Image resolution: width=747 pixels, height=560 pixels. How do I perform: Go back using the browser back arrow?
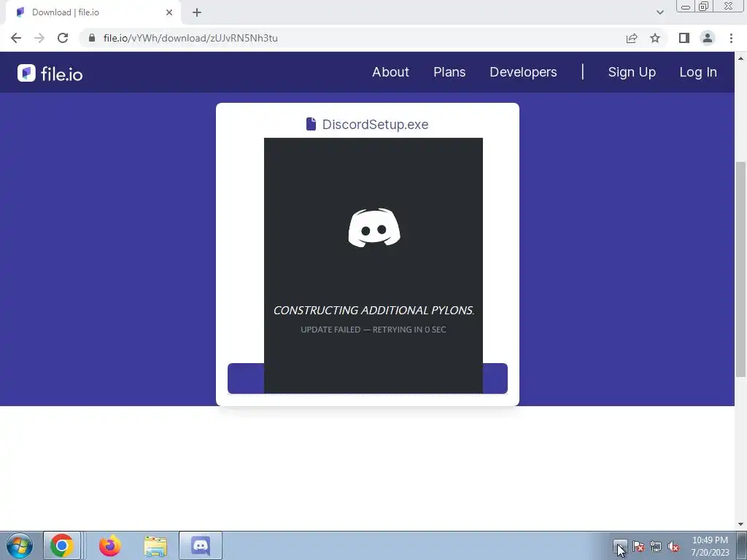click(16, 38)
